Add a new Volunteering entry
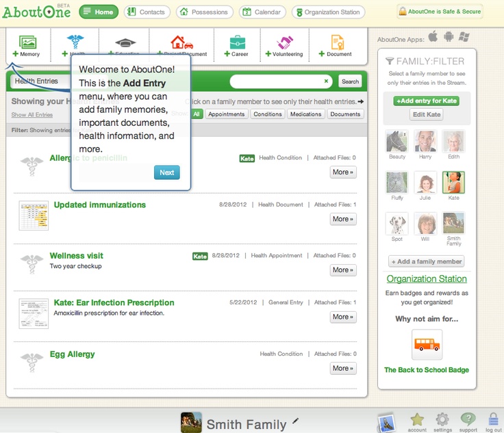This screenshot has height=433, width=504. [x=284, y=47]
